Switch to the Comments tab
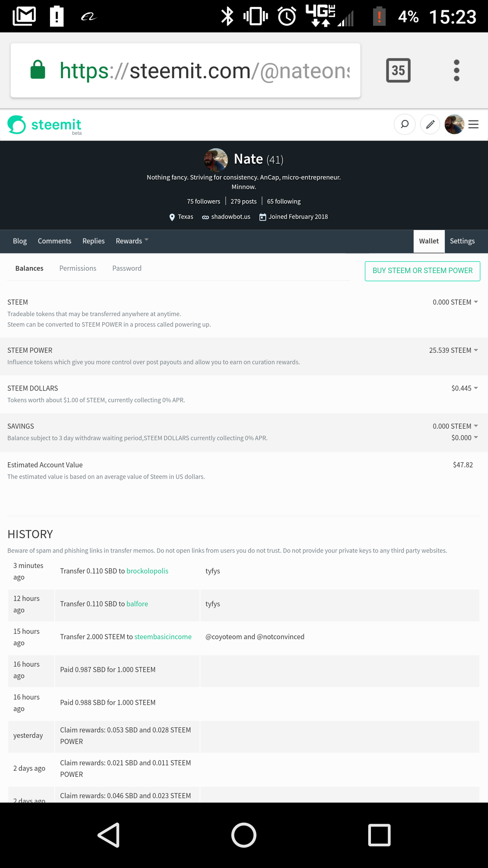 pyautogui.click(x=55, y=241)
